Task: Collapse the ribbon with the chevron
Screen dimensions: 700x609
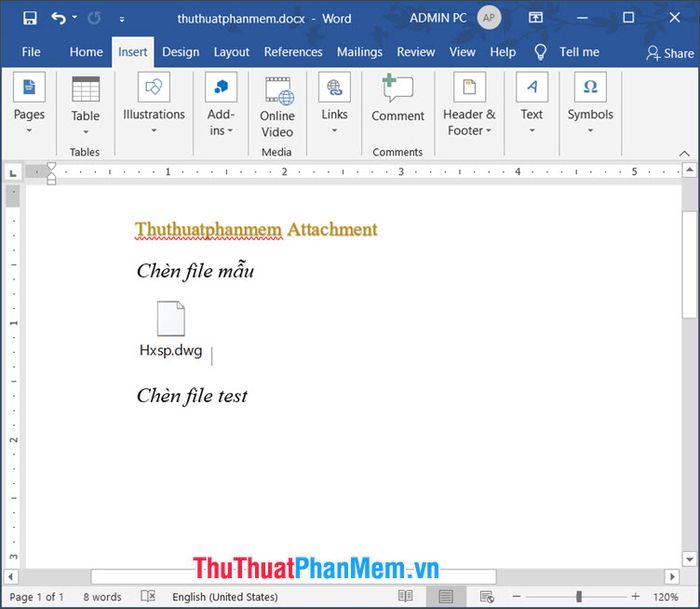Action: tap(684, 154)
